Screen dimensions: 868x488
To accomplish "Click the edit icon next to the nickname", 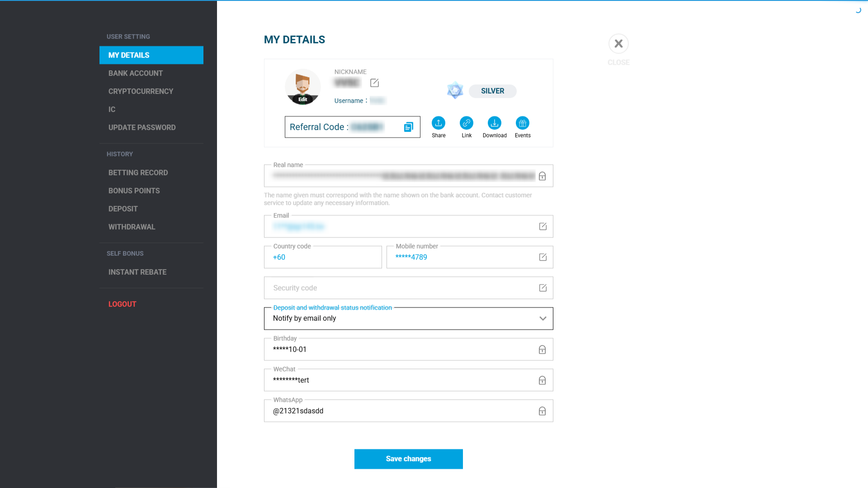I will [374, 83].
